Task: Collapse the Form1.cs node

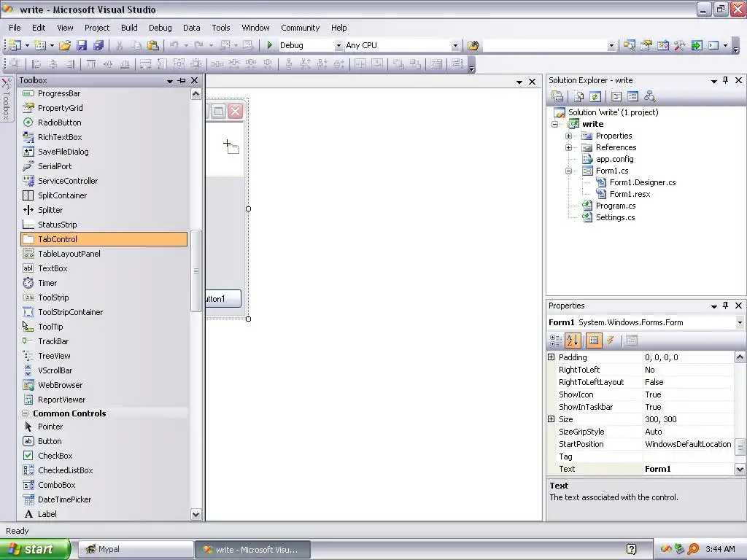Action: pos(569,171)
